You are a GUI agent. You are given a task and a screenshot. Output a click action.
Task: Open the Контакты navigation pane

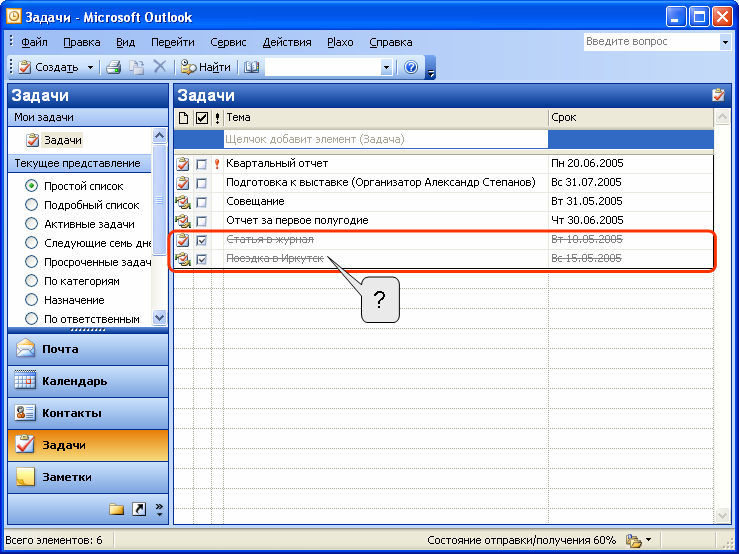(88, 413)
